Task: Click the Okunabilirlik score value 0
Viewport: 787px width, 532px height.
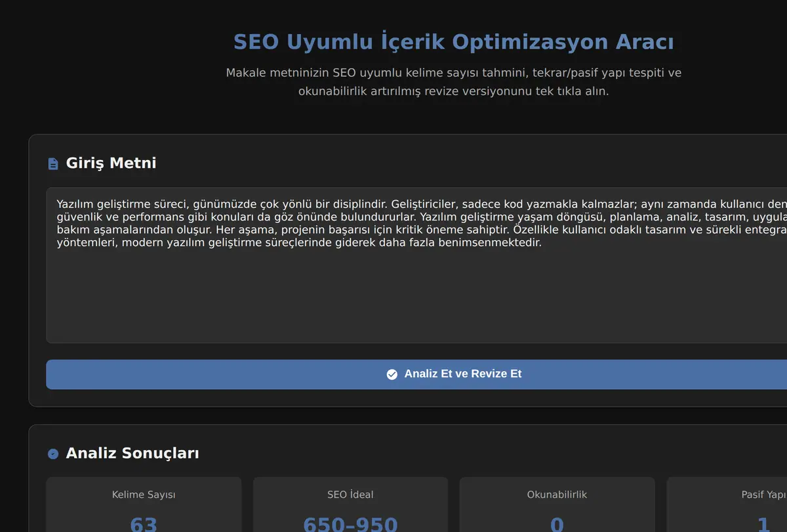Action: [x=557, y=525]
